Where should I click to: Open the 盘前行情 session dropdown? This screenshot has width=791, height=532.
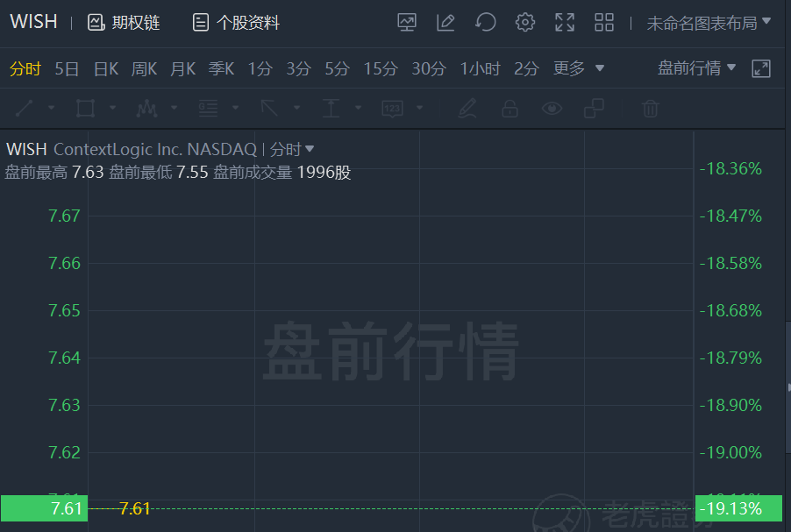click(x=696, y=68)
